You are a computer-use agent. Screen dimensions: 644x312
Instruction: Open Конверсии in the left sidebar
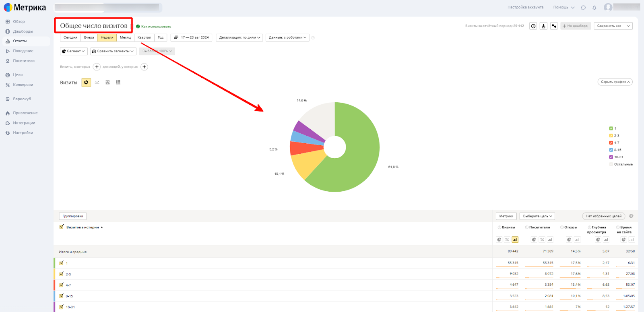(23, 85)
